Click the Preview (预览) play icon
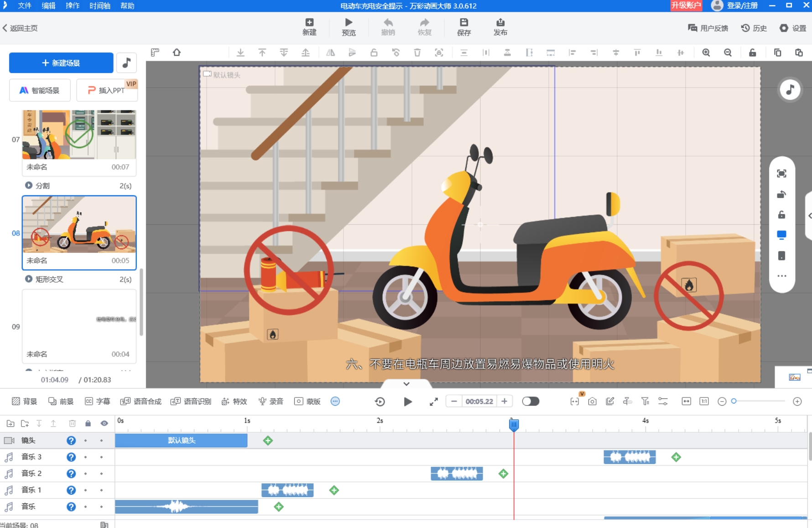The height and width of the screenshot is (528, 812). (349, 22)
